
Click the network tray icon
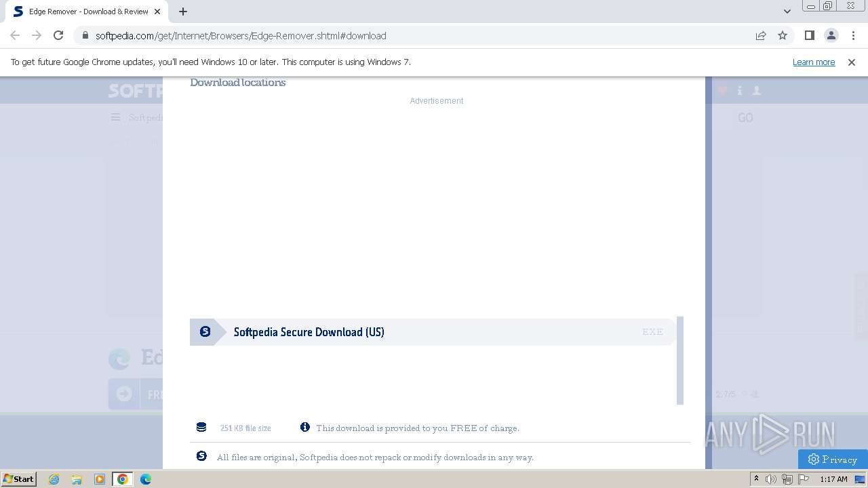click(787, 479)
